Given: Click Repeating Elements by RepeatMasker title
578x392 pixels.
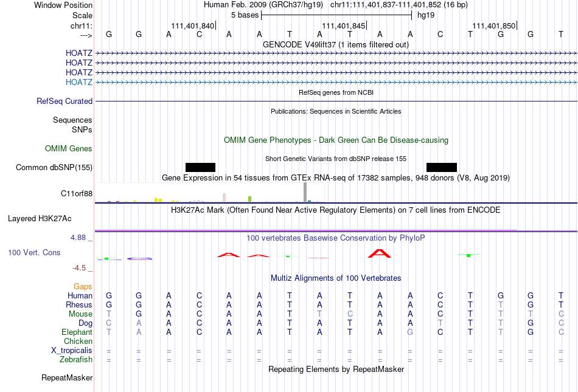Looking at the screenshot, I should [336, 369].
